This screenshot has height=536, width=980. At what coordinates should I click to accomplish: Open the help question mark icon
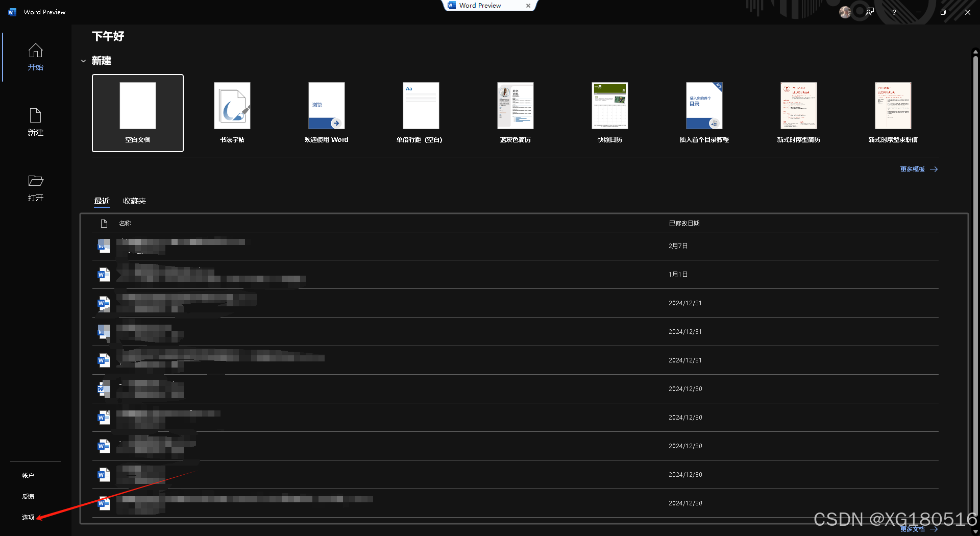[894, 12]
